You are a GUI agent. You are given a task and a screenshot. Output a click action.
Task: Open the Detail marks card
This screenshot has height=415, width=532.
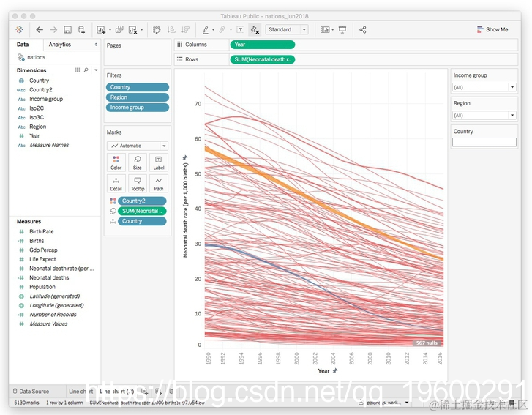click(116, 183)
